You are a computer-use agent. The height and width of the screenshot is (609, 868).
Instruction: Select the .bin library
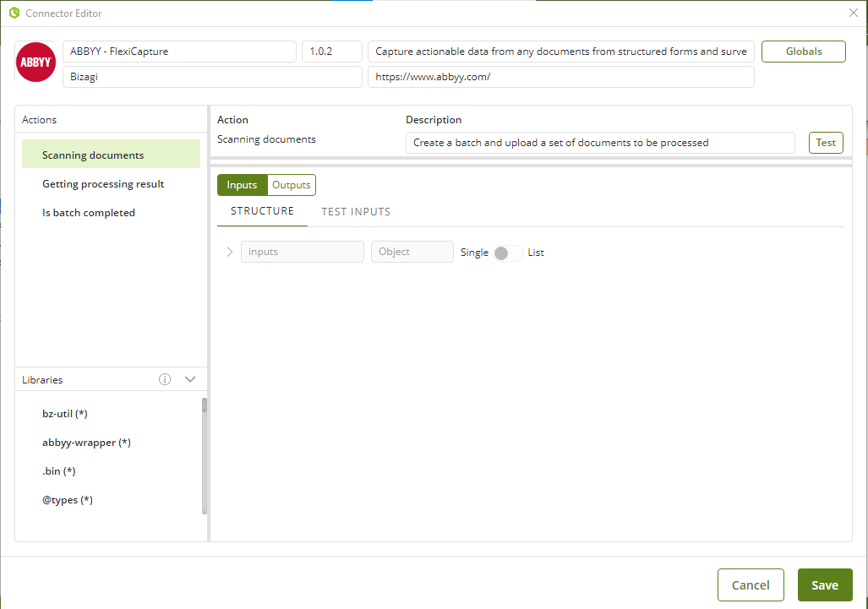click(x=58, y=471)
